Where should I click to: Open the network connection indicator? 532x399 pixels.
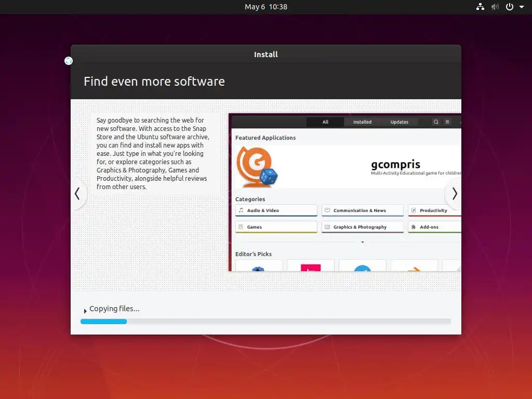480,7
